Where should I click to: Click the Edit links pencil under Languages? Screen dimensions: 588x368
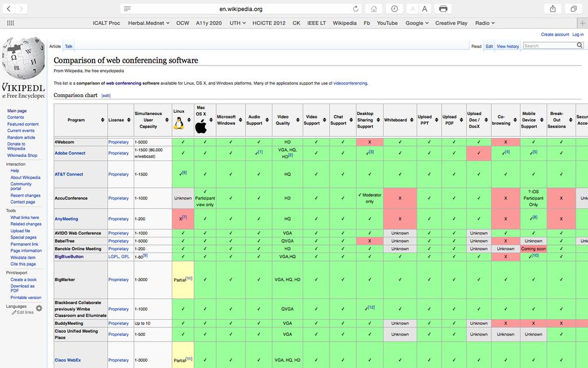(22, 312)
